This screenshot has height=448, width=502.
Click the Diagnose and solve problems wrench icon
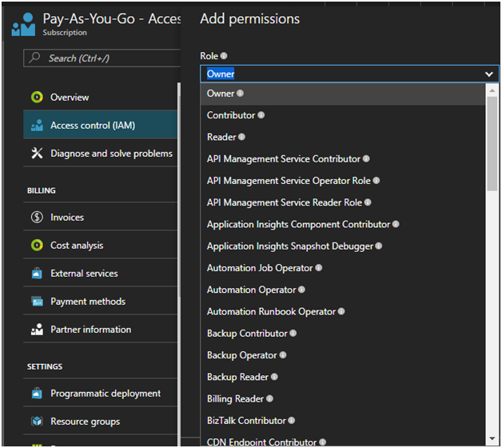pyautogui.click(x=37, y=153)
